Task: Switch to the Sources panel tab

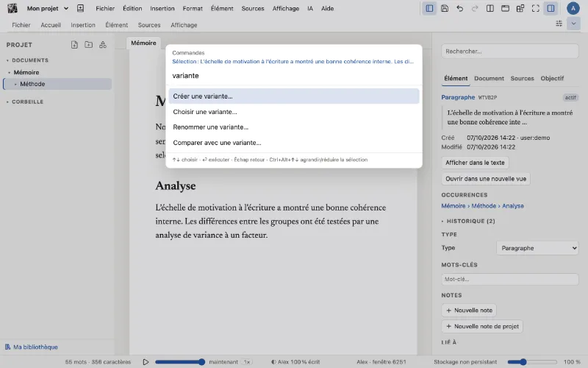Action: [x=522, y=78]
